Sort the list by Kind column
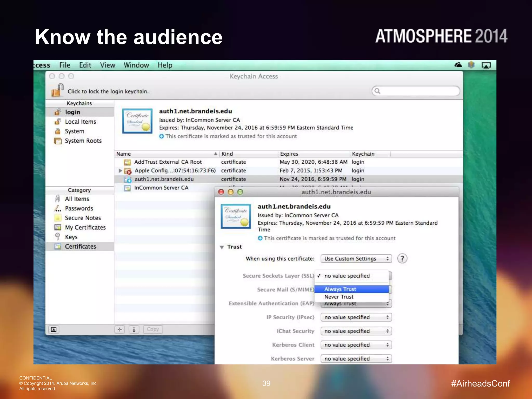 pos(249,154)
